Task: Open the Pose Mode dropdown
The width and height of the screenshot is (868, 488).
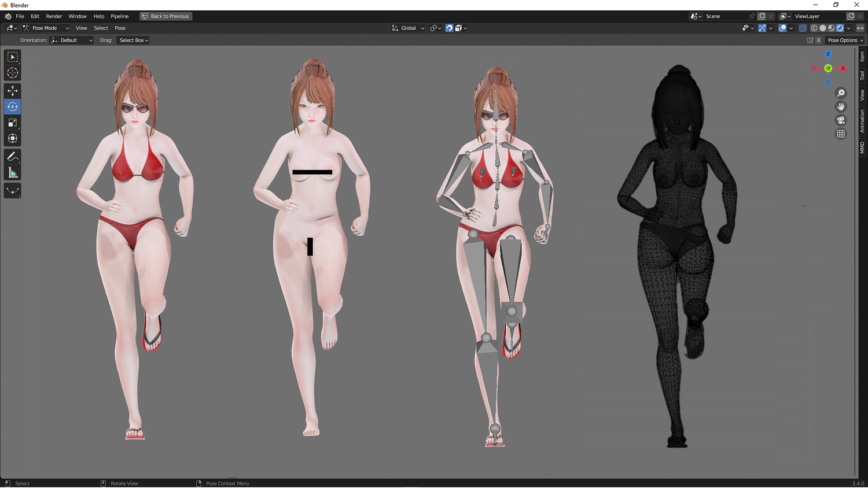Action: [x=46, y=28]
